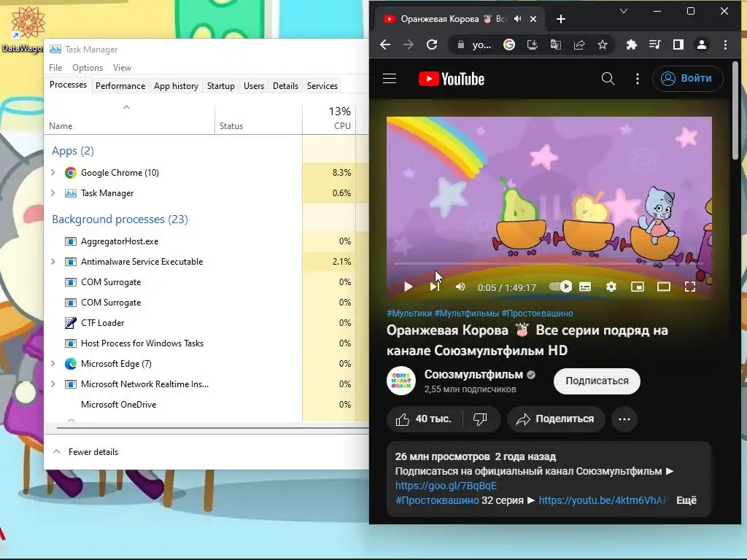Screen dimensions: 747x560
Task: Switch to the Startup tab
Action: click(x=220, y=86)
